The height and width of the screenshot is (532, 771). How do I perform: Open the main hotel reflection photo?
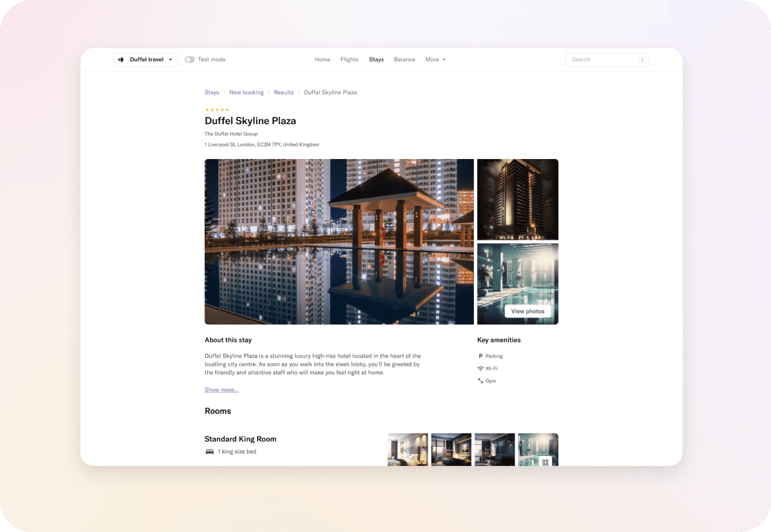tap(339, 242)
